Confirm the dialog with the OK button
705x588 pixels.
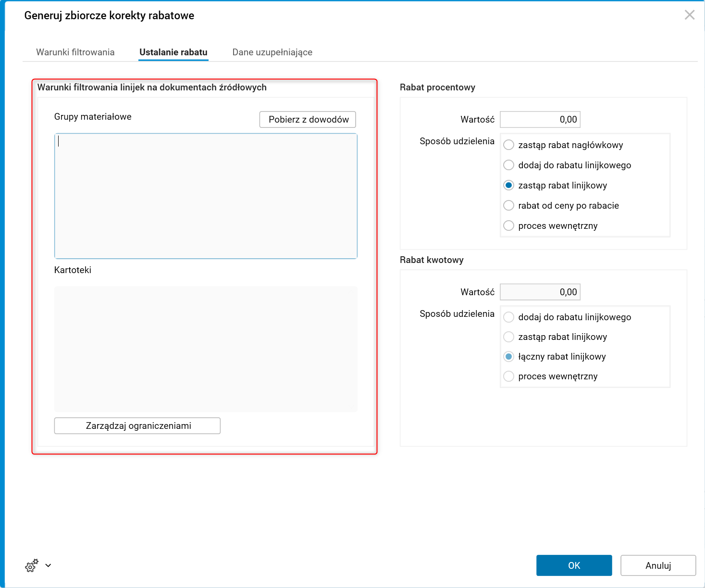574,565
